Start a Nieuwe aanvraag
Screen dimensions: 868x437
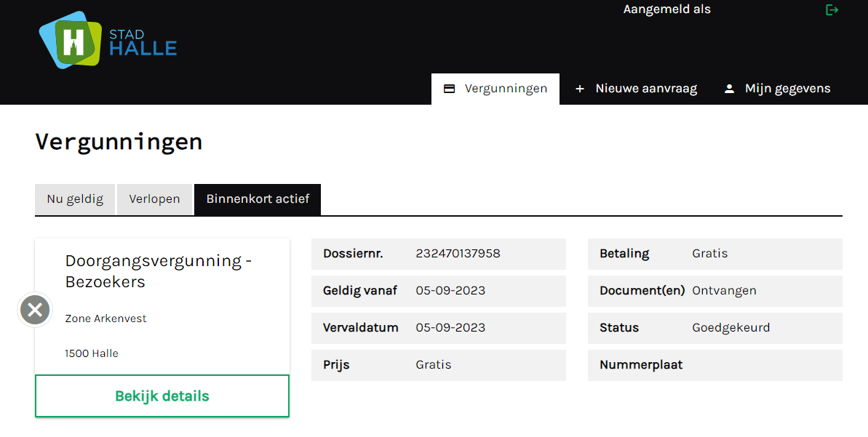pyautogui.click(x=645, y=88)
